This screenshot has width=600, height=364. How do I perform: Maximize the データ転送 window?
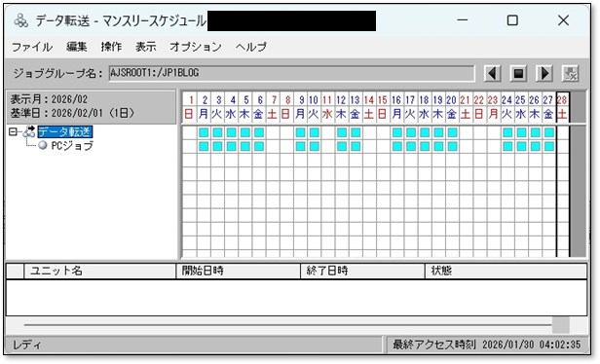coord(512,20)
